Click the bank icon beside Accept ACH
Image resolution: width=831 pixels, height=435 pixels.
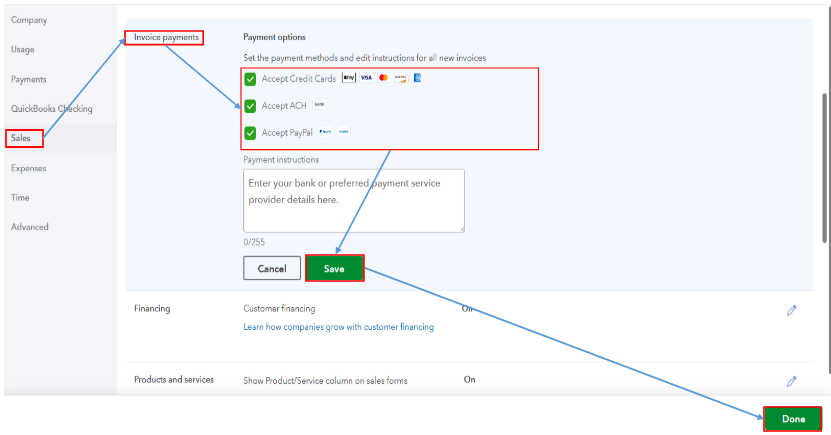click(x=320, y=105)
